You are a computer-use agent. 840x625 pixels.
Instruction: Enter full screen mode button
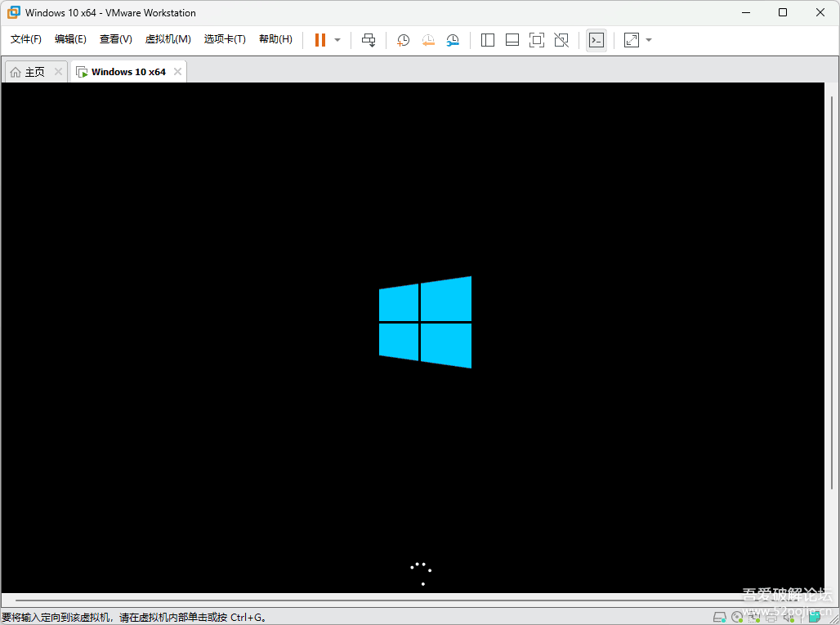[537, 39]
